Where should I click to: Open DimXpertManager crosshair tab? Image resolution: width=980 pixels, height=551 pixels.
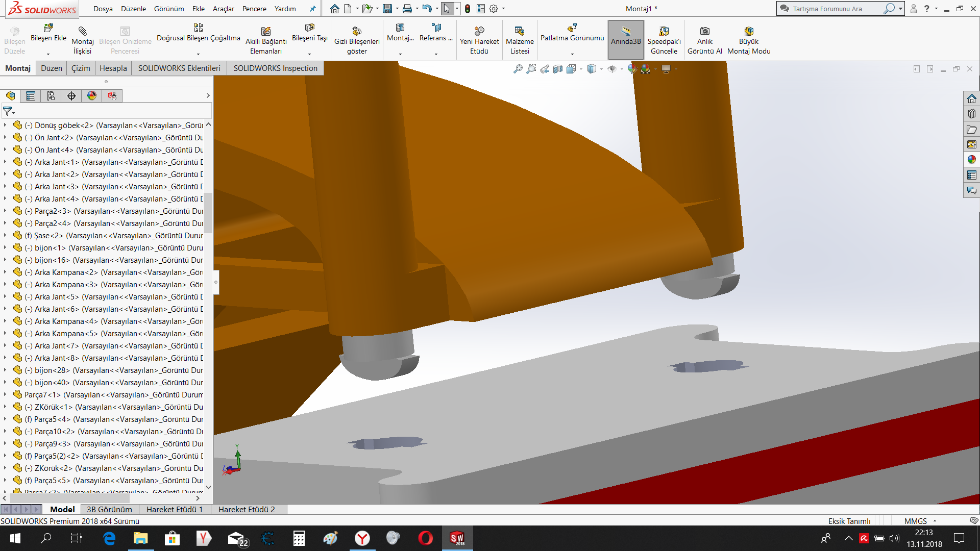pyautogui.click(x=71, y=95)
